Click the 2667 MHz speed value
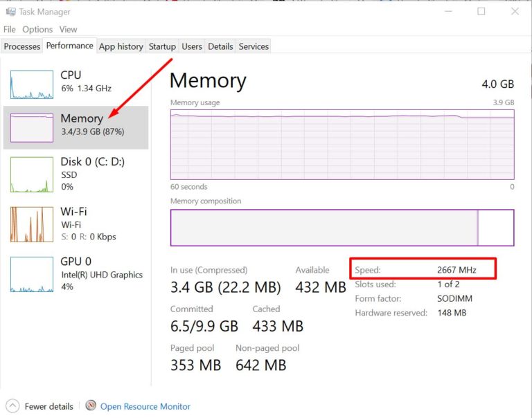Image resolution: width=532 pixels, height=418 pixels. click(456, 270)
